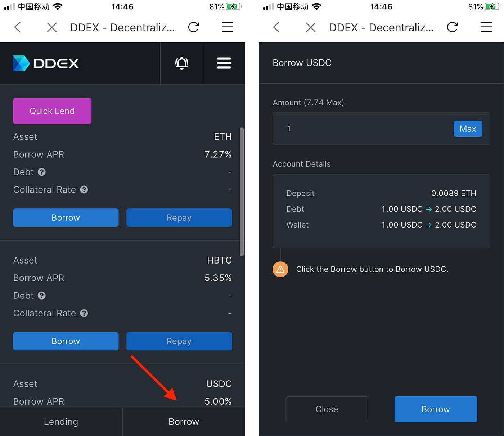
Task: Show help for ETH Collateral Rate
Action: pyautogui.click(x=84, y=190)
